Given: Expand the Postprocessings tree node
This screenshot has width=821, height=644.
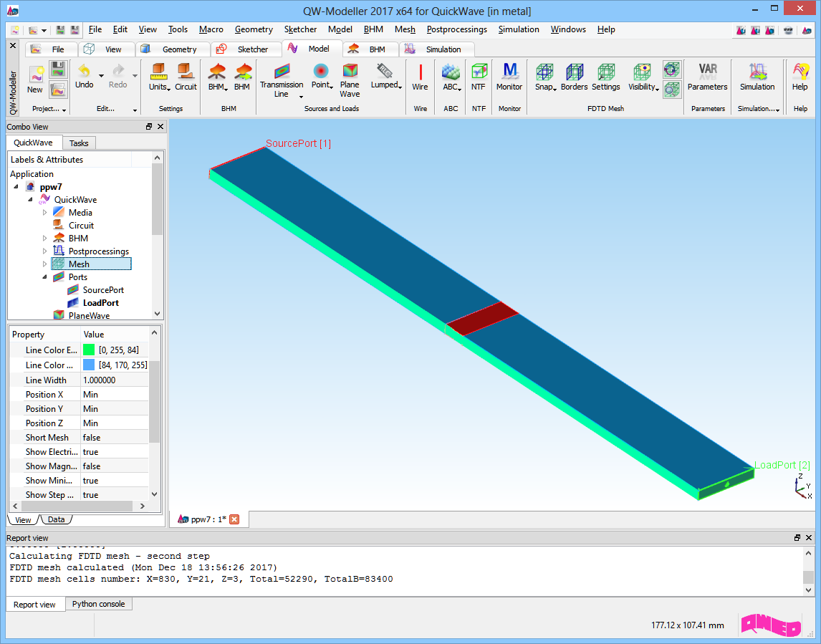Looking at the screenshot, I should (x=44, y=251).
